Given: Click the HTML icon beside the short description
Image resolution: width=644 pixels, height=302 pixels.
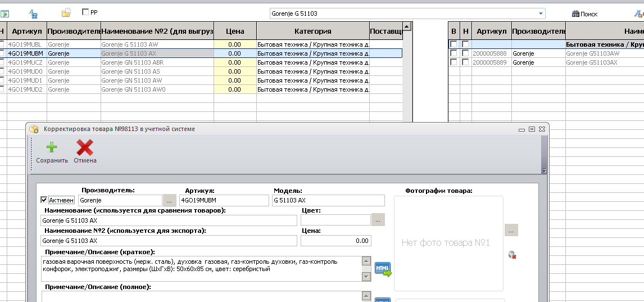Looking at the screenshot, I should click(x=383, y=269).
